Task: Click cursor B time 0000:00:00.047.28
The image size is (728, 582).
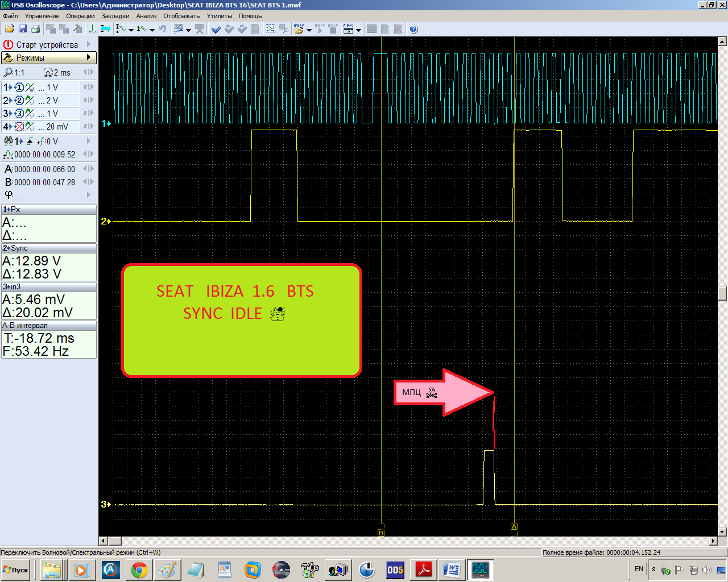Action: (x=44, y=182)
